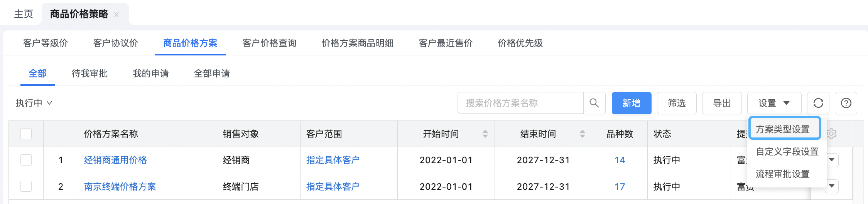Focus the 搜索价格方案名称 search field
868x204 pixels.
(x=520, y=103)
